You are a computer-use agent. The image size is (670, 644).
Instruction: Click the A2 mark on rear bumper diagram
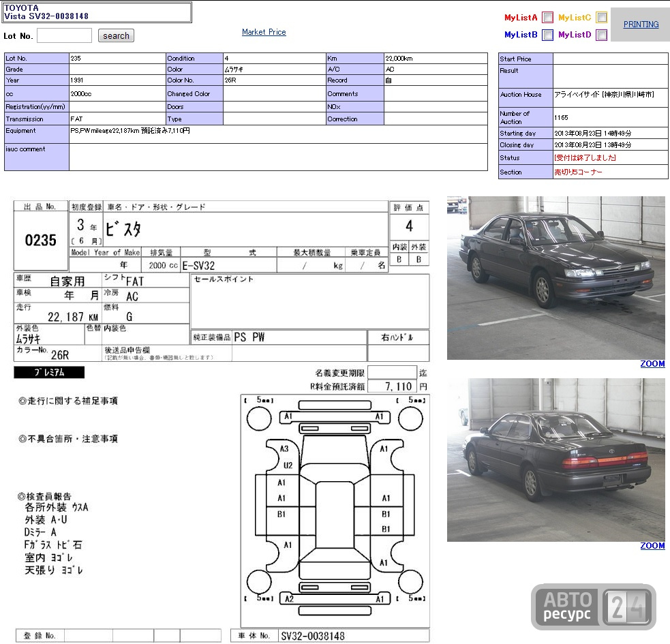tap(289, 599)
